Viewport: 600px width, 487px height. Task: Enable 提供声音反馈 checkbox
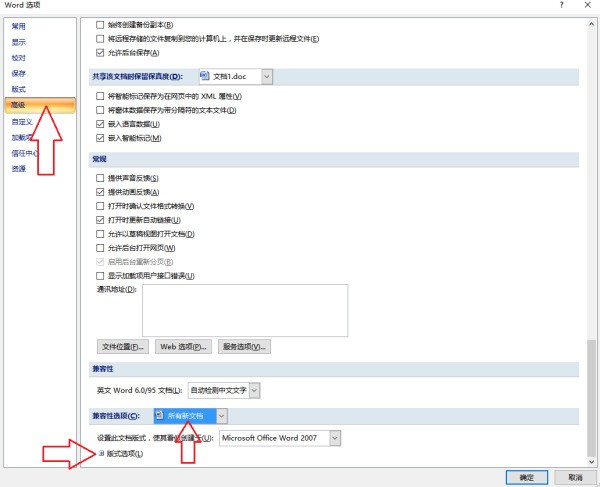click(100, 178)
